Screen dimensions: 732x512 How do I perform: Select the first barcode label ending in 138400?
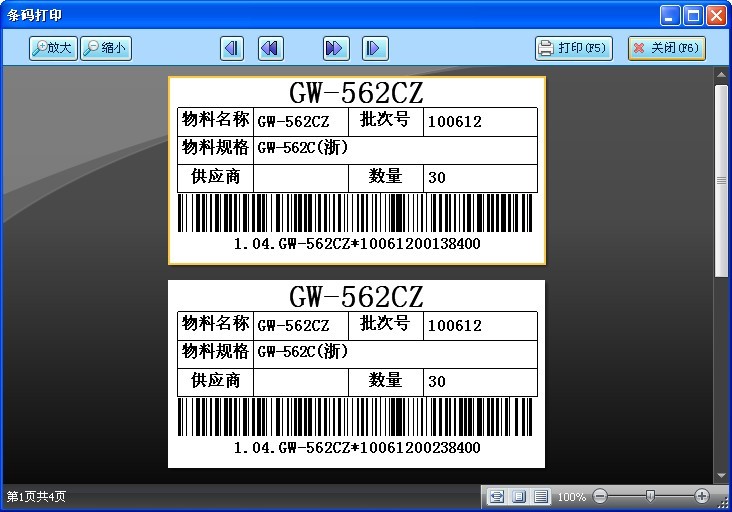click(x=357, y=171)
